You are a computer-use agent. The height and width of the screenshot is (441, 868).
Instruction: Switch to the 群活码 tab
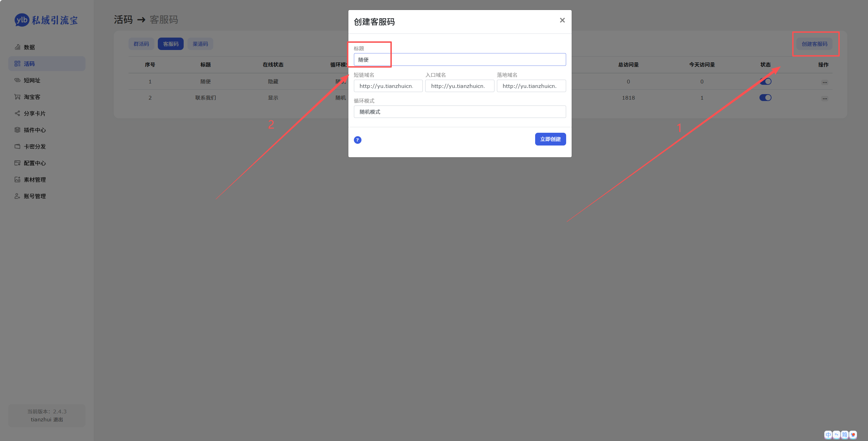pyautogui.click(x=141, y=44)
